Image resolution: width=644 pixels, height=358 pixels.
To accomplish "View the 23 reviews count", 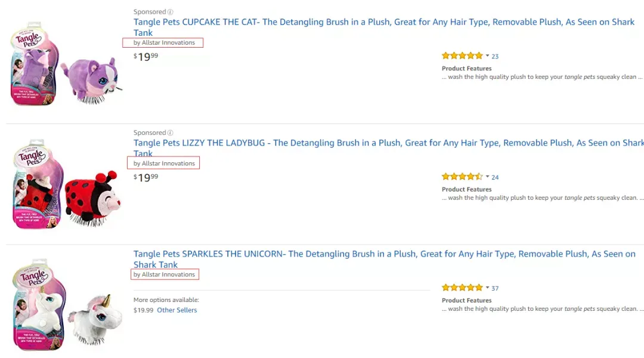I will point(495,56).
